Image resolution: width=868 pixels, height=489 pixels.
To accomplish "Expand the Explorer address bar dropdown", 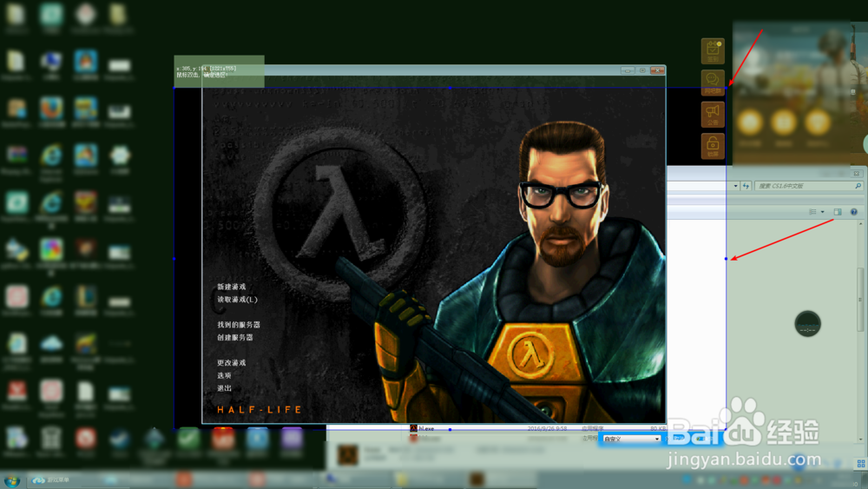I will coord(736,186).
